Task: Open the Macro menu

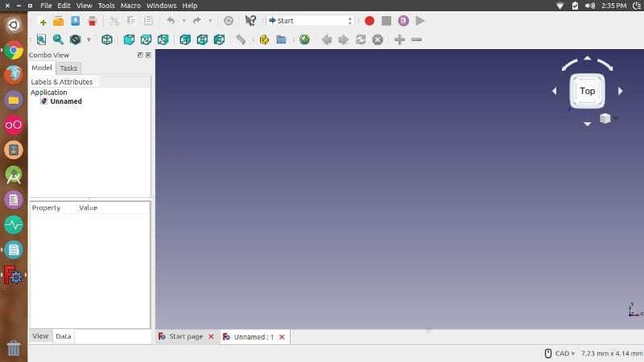Action: [x=130, y=6]
